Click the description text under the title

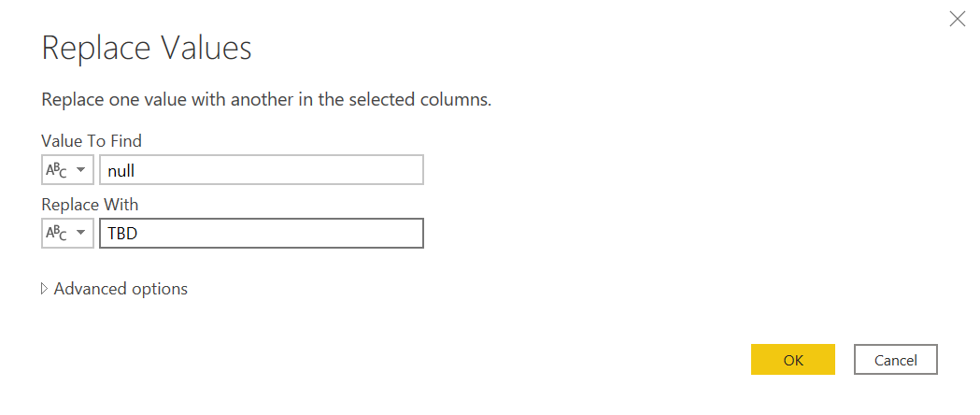266,99
